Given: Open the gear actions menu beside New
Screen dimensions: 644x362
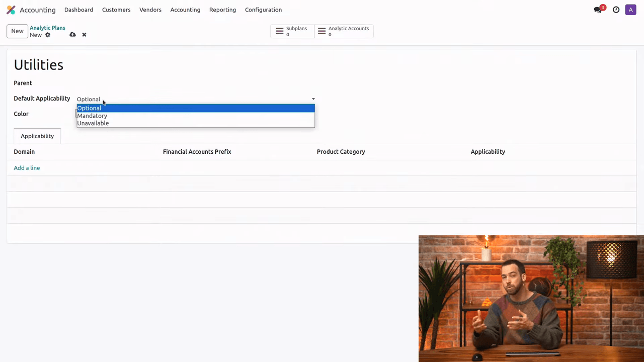Looking at the screenshot, I should pyautogui.click(x=48, y=35).
